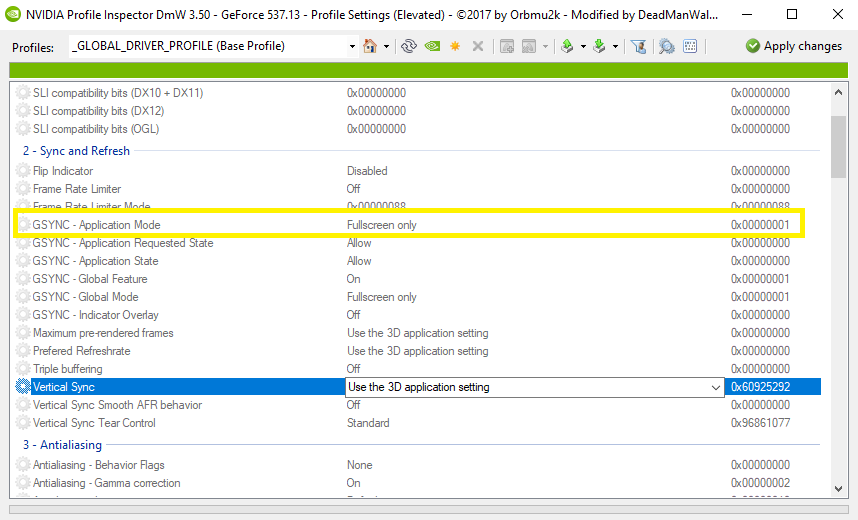Image resolution: width=858 pixels, height=520 pixels.
Task: Open the dropdown arrow next to export icon
Action: 582,46
